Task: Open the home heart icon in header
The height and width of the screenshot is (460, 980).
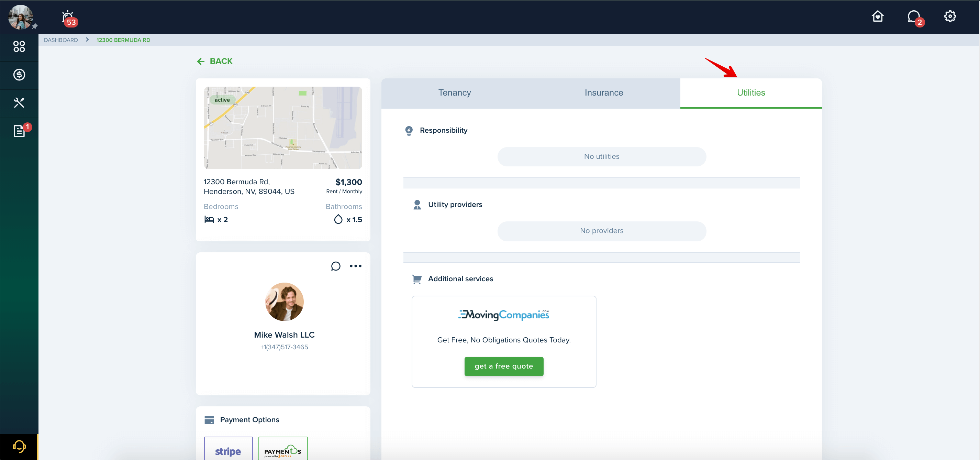Action: (877, 17)
